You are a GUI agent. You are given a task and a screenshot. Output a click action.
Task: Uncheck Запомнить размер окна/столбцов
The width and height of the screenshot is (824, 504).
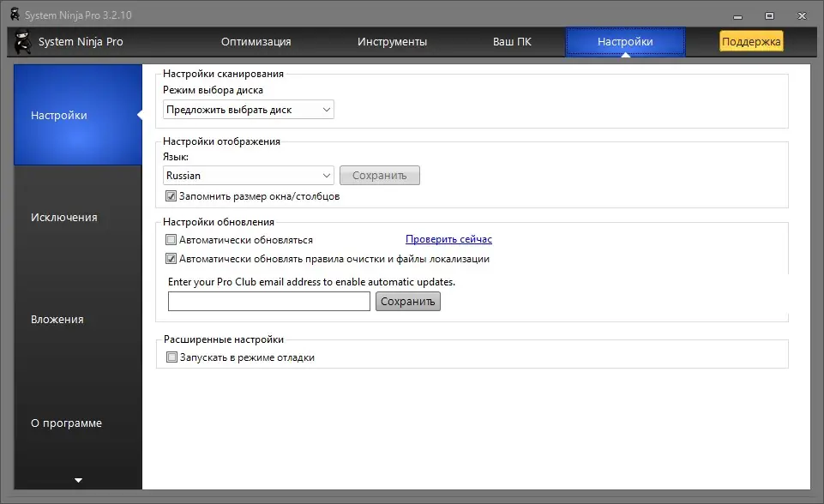171,195
